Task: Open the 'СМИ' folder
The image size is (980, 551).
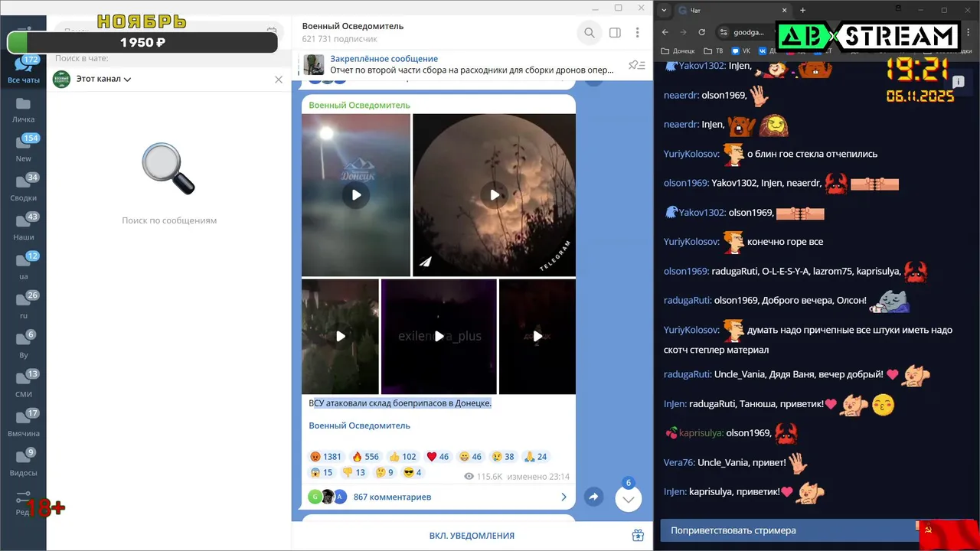Action: coord(23,384)
